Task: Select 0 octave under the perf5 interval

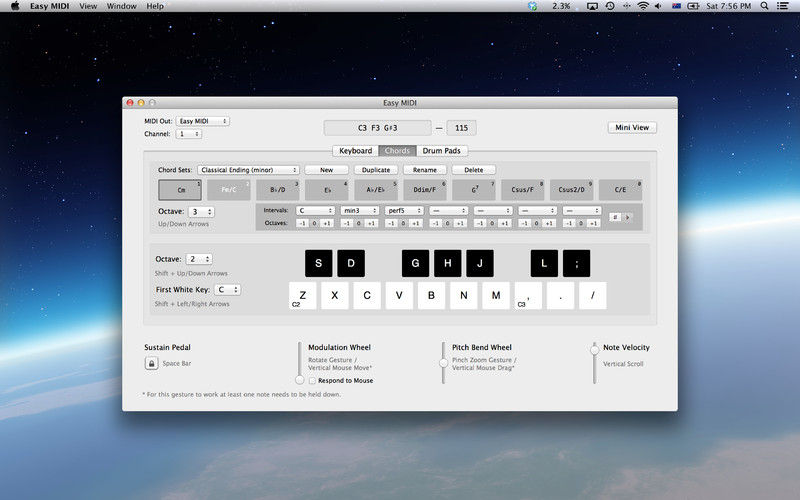Action: coord(404,223)
